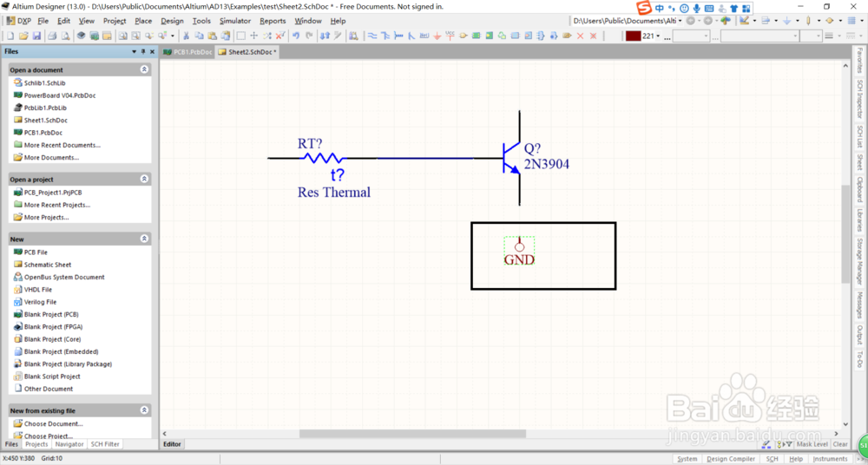Place part component icon
This screenshot has height=465, width=868.
coord(463,36)
